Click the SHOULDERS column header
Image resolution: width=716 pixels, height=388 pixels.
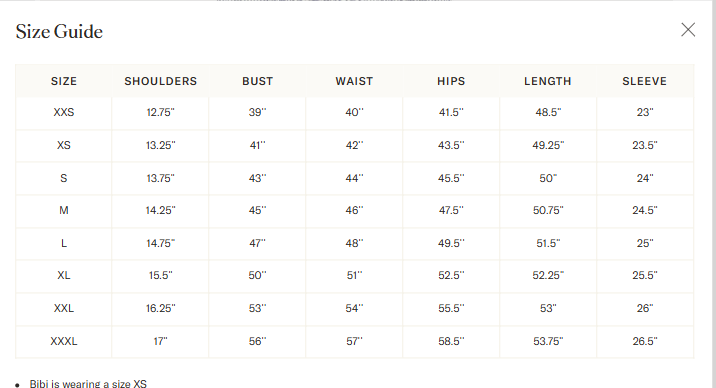161,81
